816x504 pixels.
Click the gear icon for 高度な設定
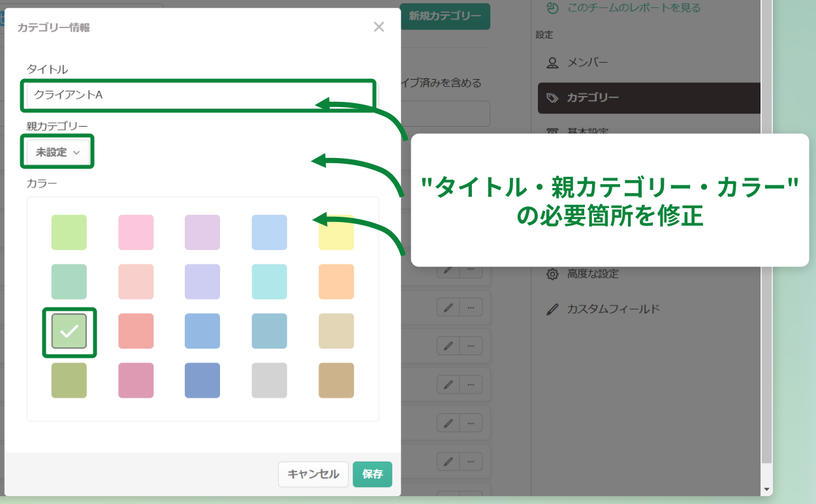tap(552, 274)
